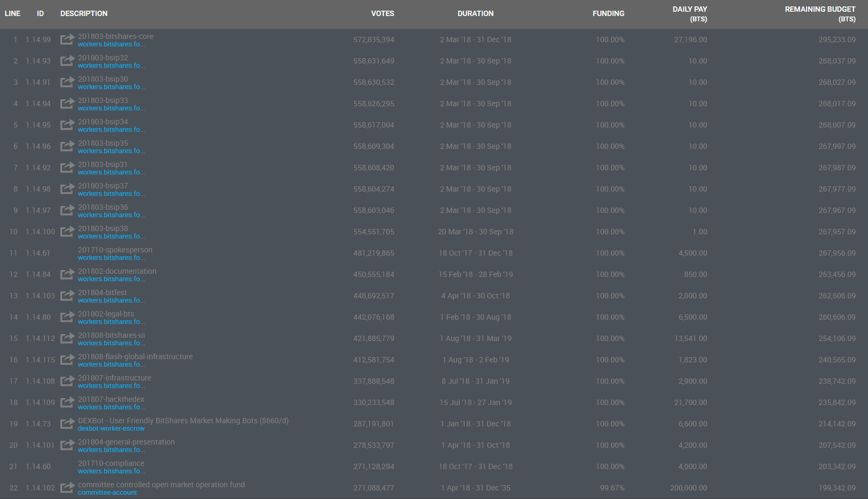Open share link icon for 201803-bsip36
The image size is (868, 499).
[67, 210]
